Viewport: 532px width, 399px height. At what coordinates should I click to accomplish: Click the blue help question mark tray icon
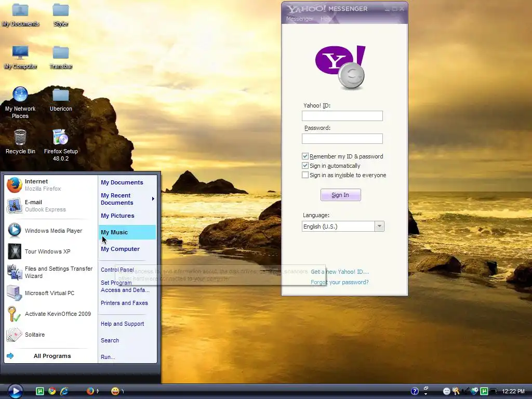pyautogui.click(x=415, y=391)
